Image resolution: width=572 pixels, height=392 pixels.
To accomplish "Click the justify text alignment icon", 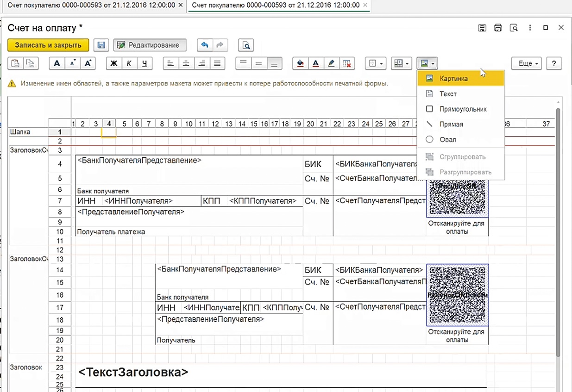I will [x=218, y=63].
